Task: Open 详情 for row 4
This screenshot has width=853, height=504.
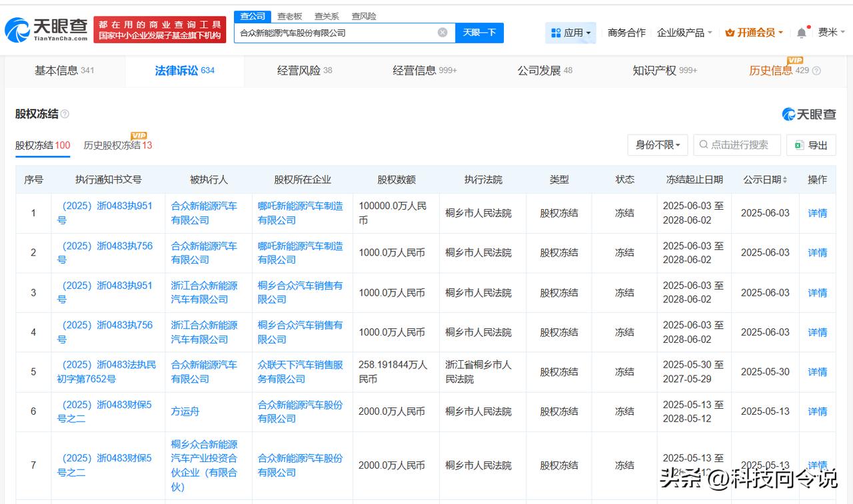Action: tap(818, 332)
